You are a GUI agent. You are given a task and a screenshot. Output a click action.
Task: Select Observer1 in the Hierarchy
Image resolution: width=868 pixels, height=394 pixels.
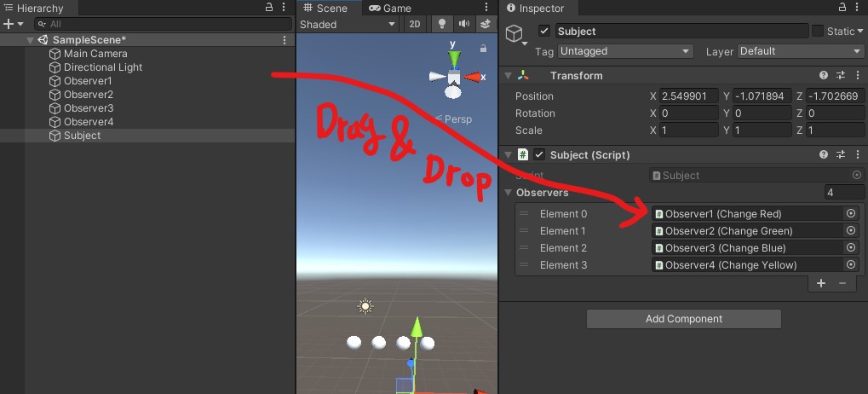point(88,81)
